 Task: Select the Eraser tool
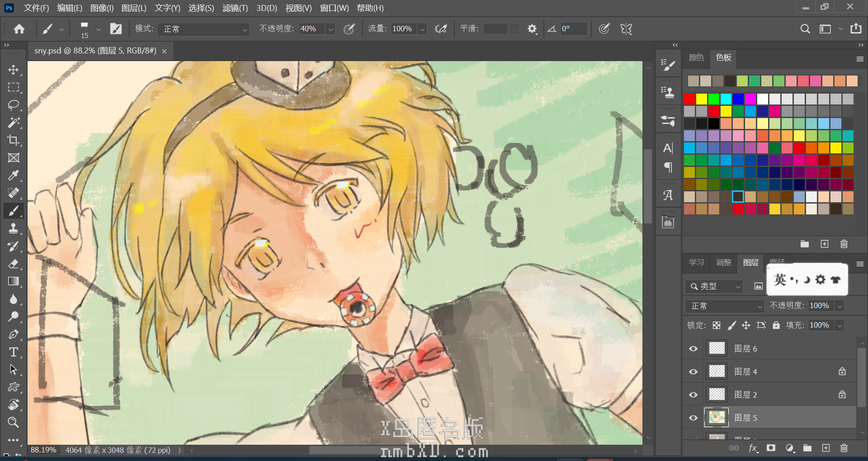pos(14,264)
